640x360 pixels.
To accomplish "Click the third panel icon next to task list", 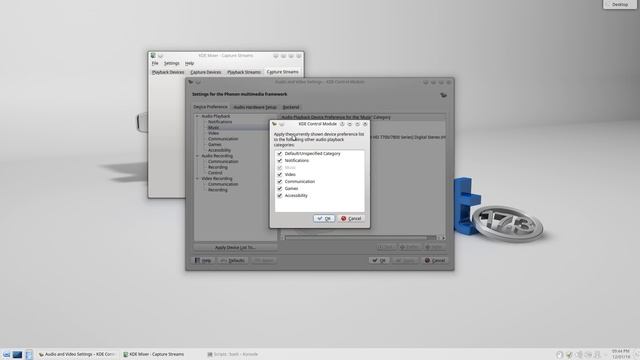I will tap(29, 355).
